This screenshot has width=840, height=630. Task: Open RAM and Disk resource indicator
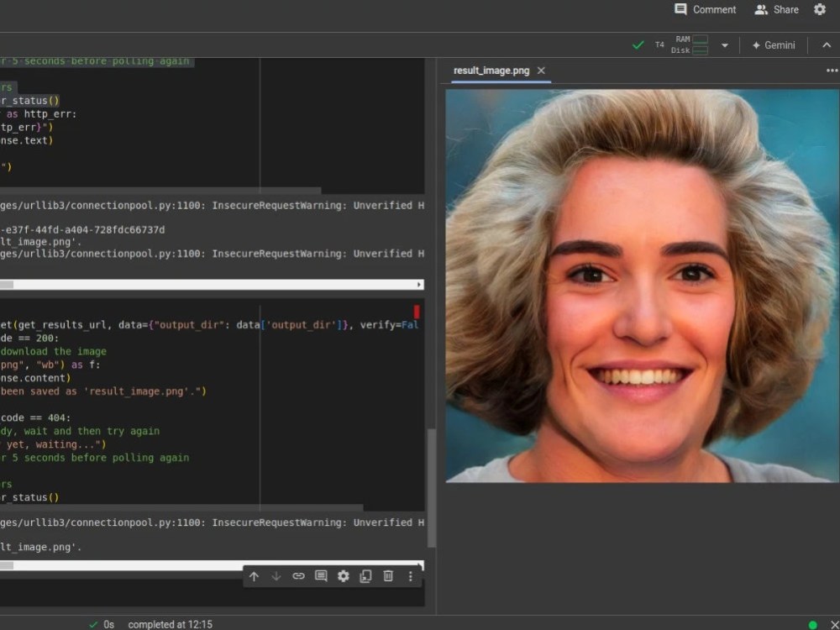coord(690,45)
